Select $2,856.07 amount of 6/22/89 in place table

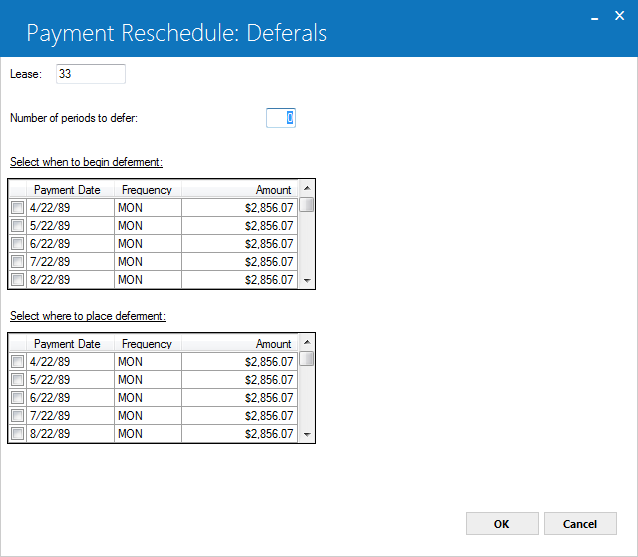(x=240, y=397)
